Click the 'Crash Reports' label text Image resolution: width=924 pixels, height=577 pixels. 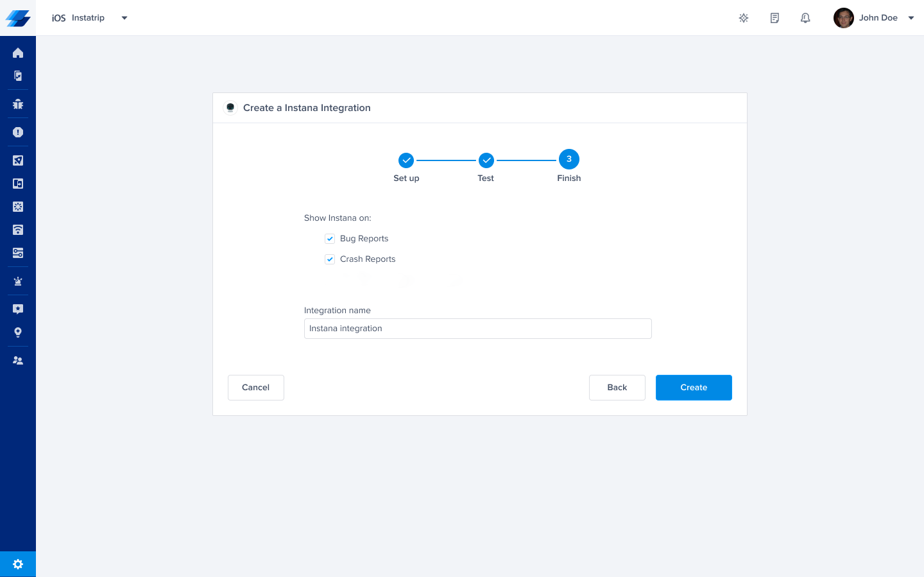point(368,259)
